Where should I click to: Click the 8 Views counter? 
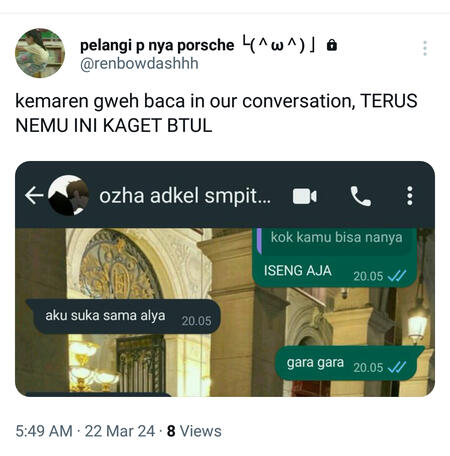[x=194, y=431]
